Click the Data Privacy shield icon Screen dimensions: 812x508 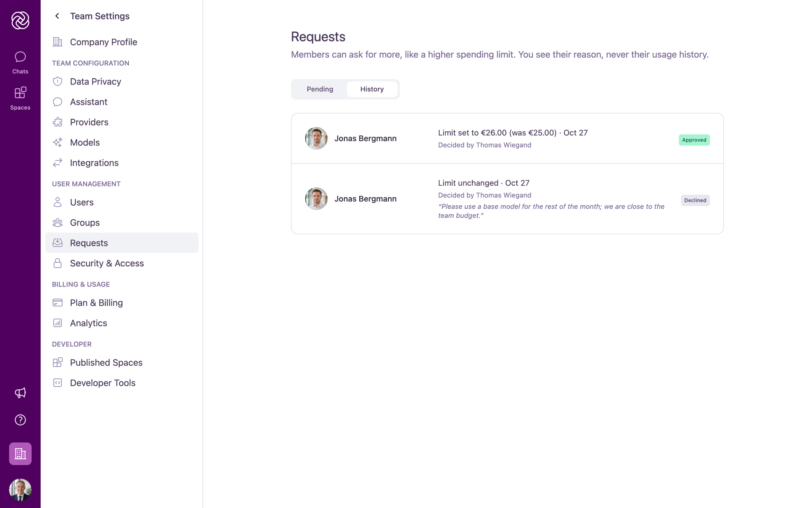coord(58,81)
